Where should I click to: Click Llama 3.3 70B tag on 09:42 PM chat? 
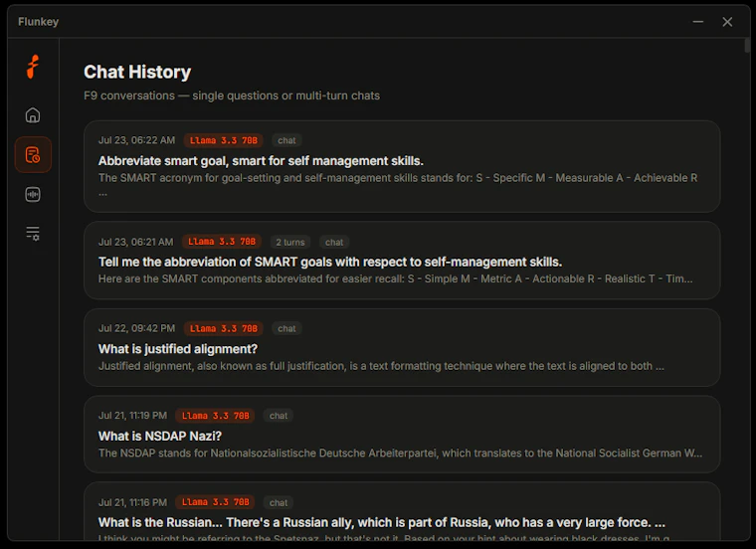[223, 328]
